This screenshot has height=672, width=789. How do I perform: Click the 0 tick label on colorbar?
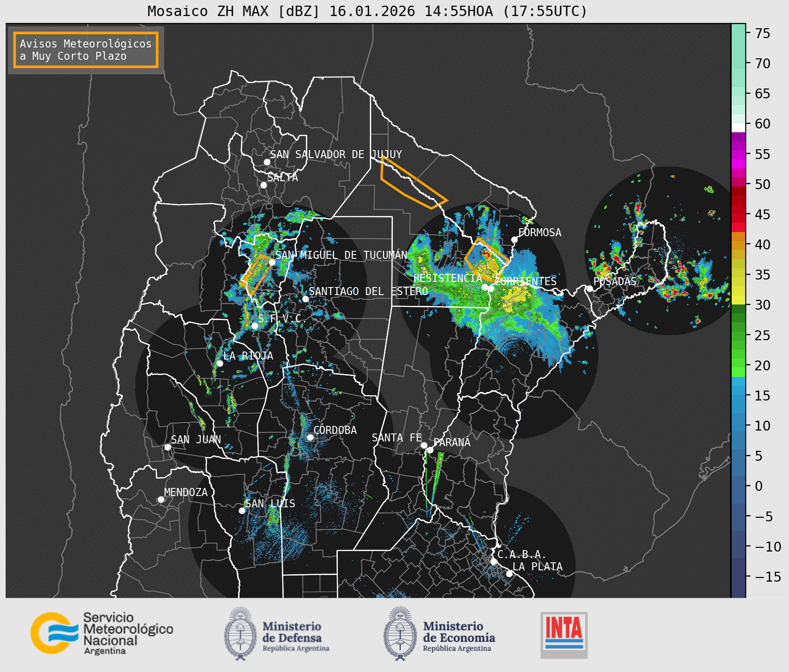[759, 486]
